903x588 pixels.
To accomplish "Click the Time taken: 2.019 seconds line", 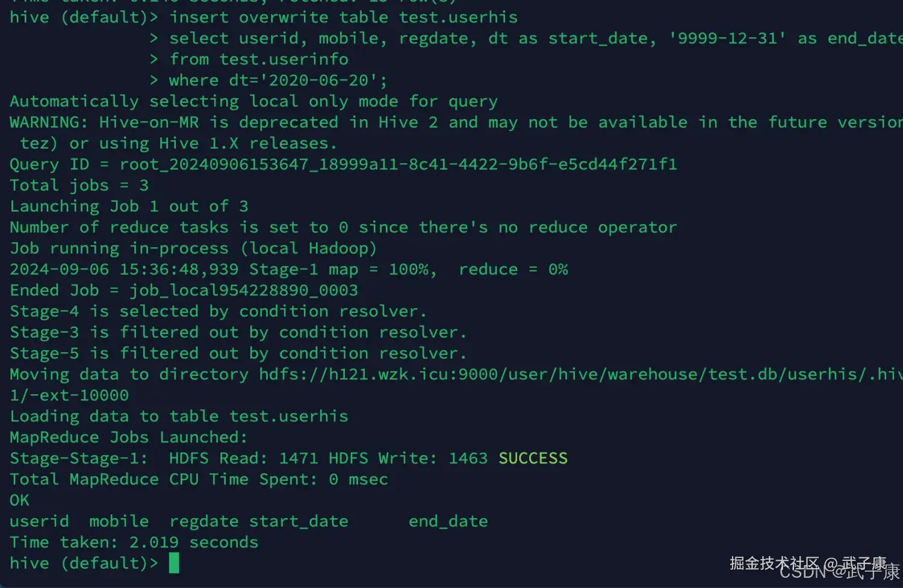I will pyautogui.click(x=134, y=542).
